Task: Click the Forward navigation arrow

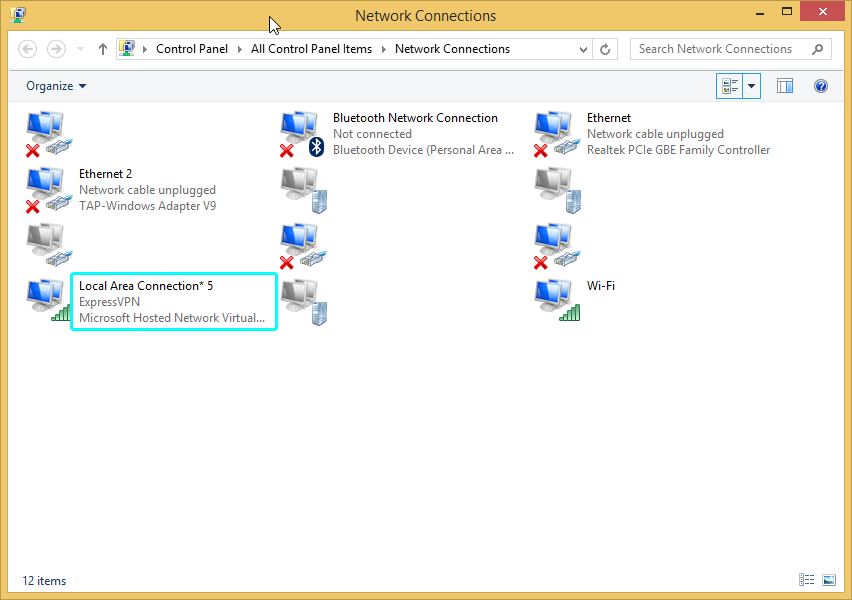Action: (56, 49)
